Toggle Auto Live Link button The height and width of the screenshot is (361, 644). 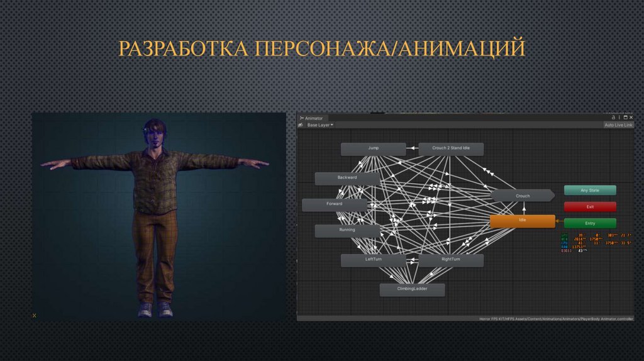[x=618, y=125]
